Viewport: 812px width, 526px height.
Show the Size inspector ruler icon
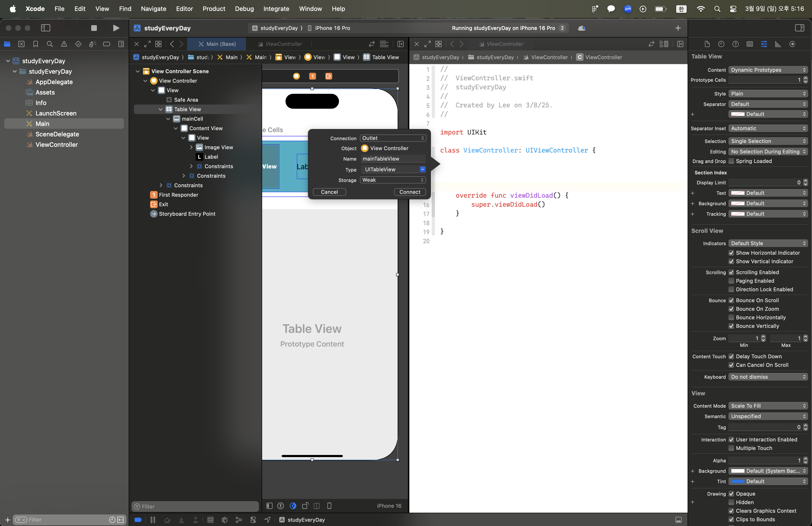coord(778,44)
